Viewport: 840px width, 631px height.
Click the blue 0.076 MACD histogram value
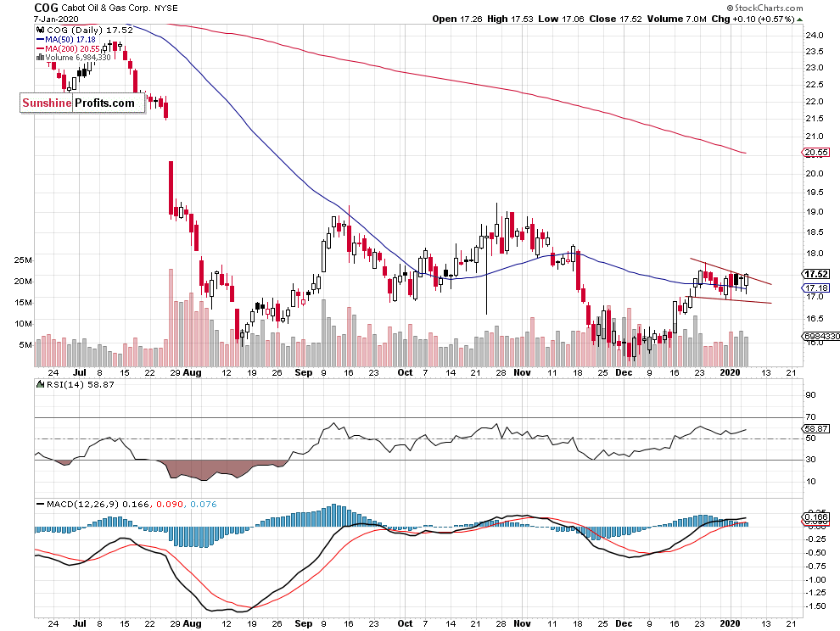tap(204, 504)
